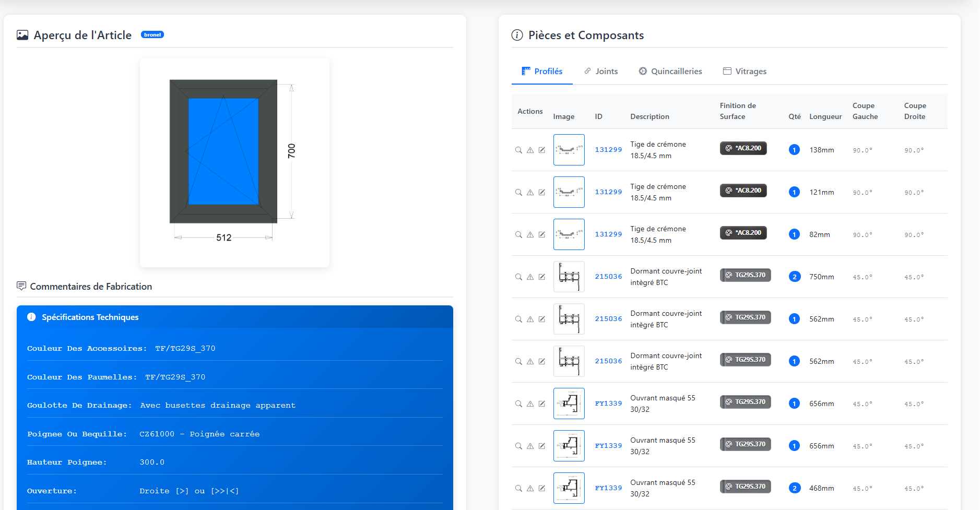Click the edit icon on the 82mm row
The height and width of the screenshot is (510, 980).
pos(542,234)
